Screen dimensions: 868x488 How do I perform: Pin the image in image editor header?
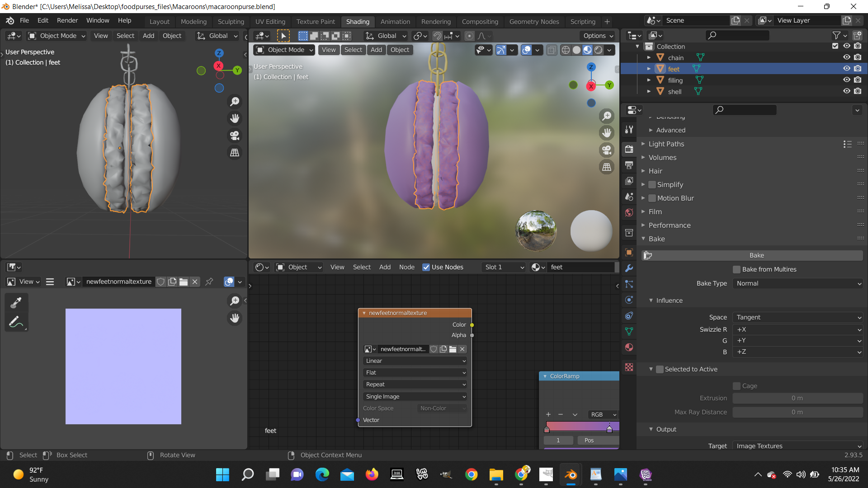pos(209,282)
